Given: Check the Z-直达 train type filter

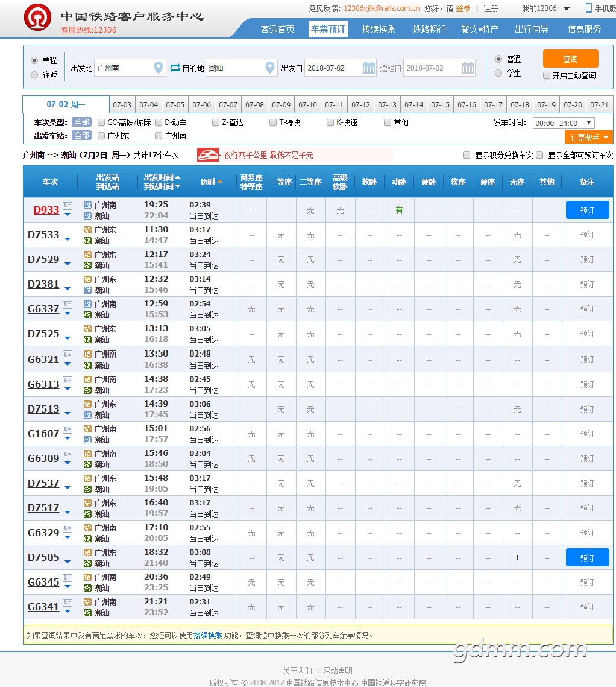Looking at the screenshot, I should (215, 122).
